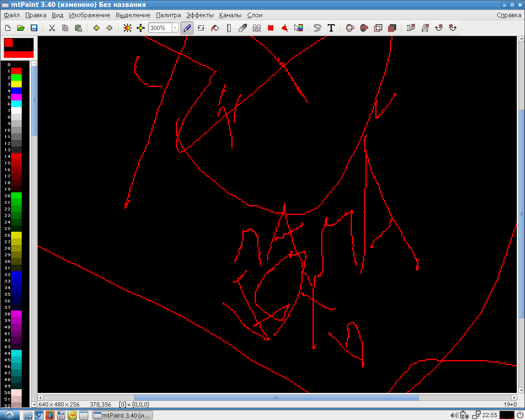Open the Выделение menu
525x420 pixels.
point(133,15)
